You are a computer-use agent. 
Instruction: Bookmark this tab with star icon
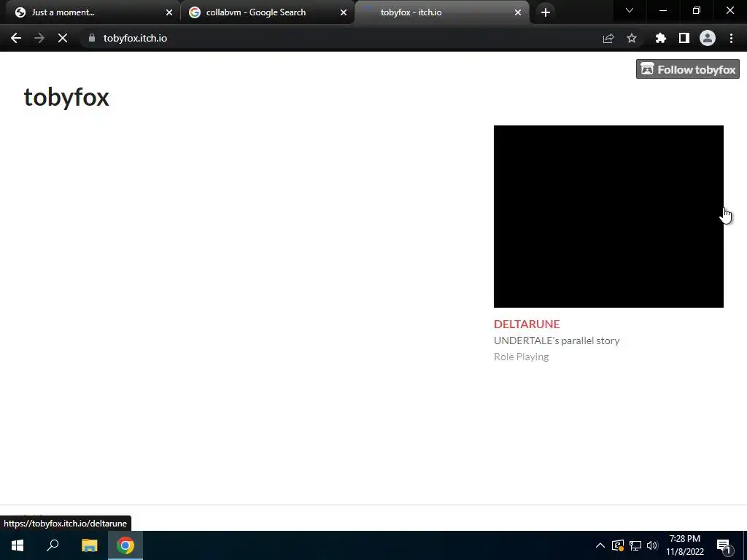click(x=632, y=38)
